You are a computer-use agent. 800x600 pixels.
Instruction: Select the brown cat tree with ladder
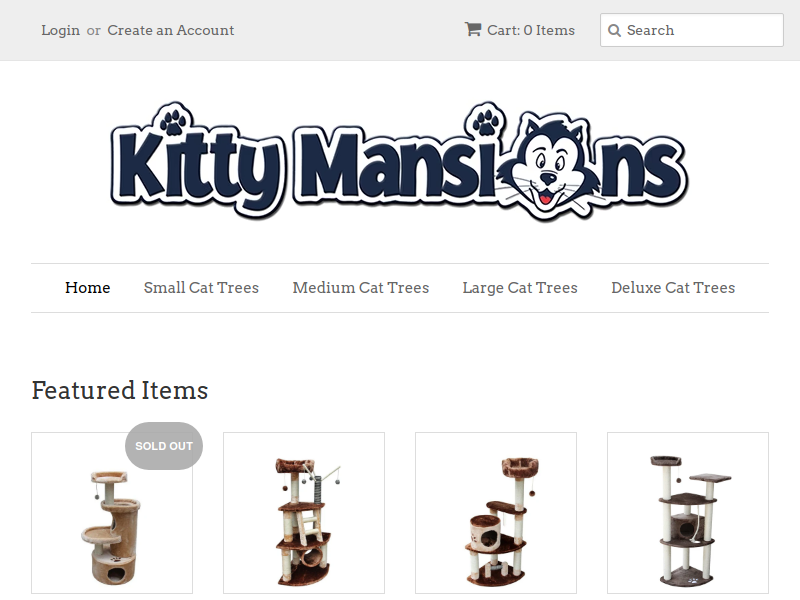[x=304, y=513]
